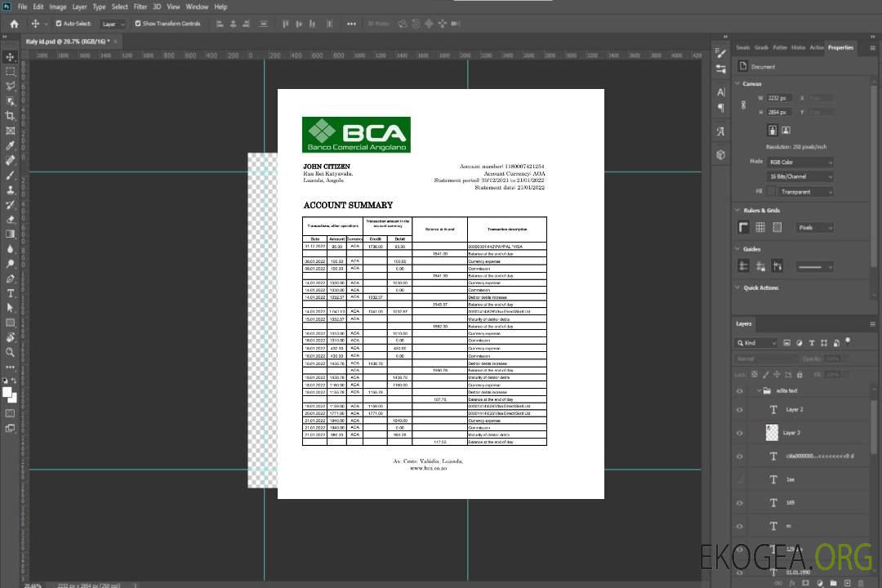Select the Crop tool
Image resolution: width=882 pixels, height=588 pixels.
pos(10,116)
